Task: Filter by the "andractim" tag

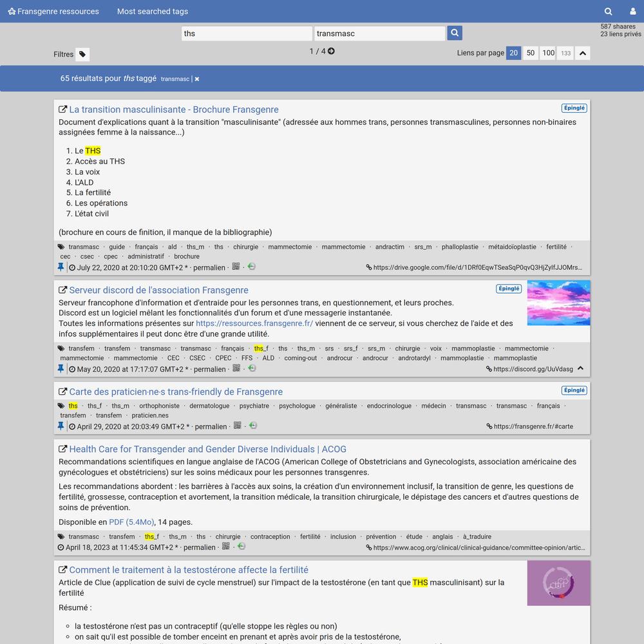Action: [390, 247]
